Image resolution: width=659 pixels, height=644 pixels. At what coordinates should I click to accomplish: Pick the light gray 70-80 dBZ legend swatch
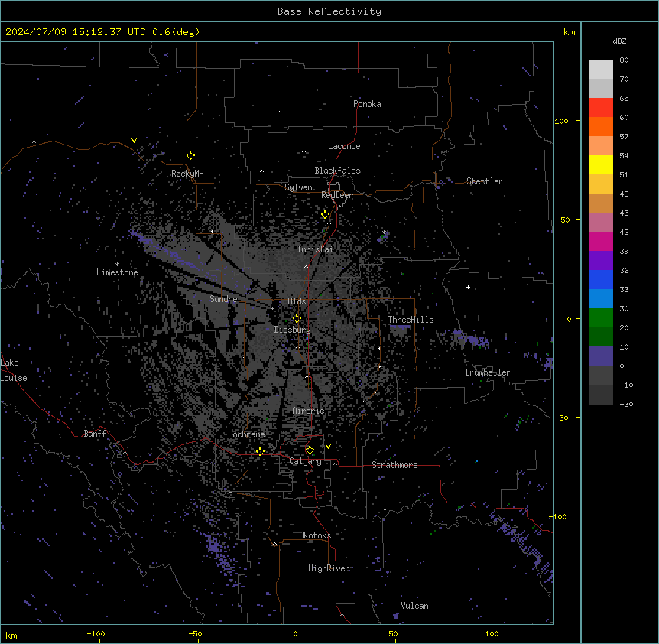(x=601, y=70)
